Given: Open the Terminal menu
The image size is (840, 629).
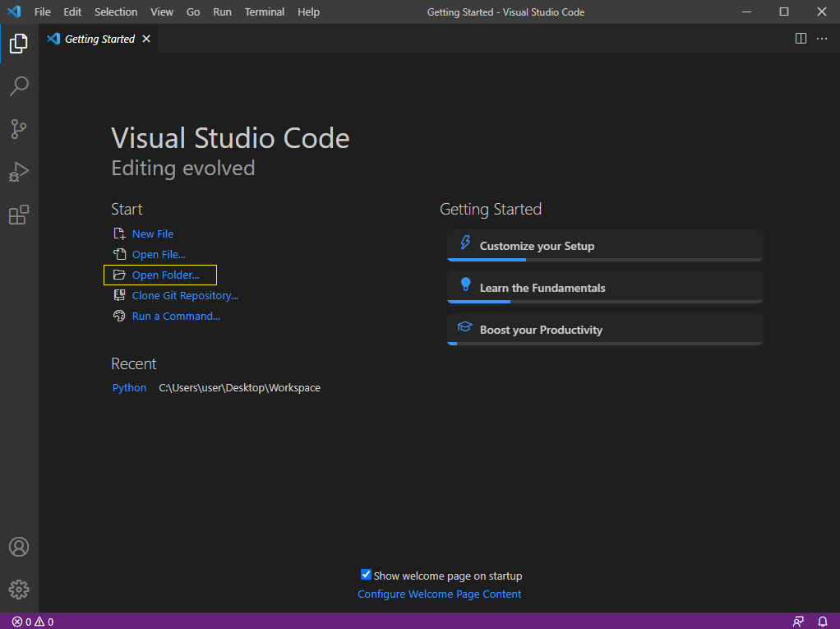Looking at the screenshot, I should point(265,12).
